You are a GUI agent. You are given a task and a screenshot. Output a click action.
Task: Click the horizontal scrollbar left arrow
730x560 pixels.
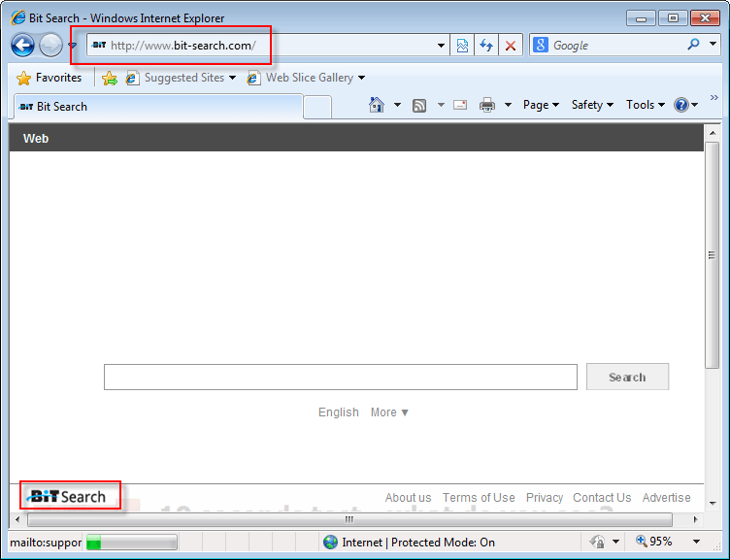(17, 519)
